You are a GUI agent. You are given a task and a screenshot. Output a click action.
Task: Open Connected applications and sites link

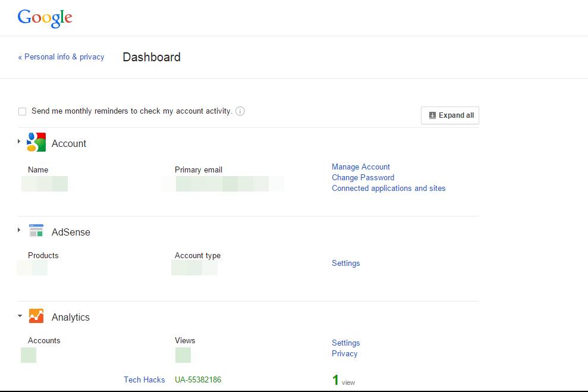tap(388, 189)
